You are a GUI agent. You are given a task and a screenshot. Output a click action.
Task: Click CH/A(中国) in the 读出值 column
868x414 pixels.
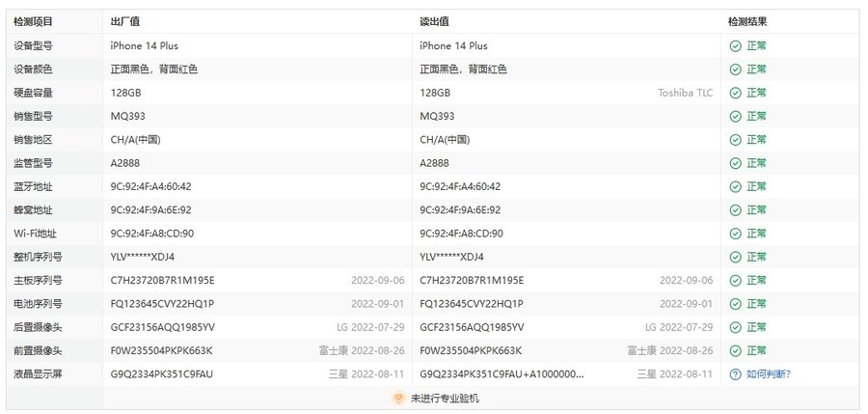click(445, 140)
